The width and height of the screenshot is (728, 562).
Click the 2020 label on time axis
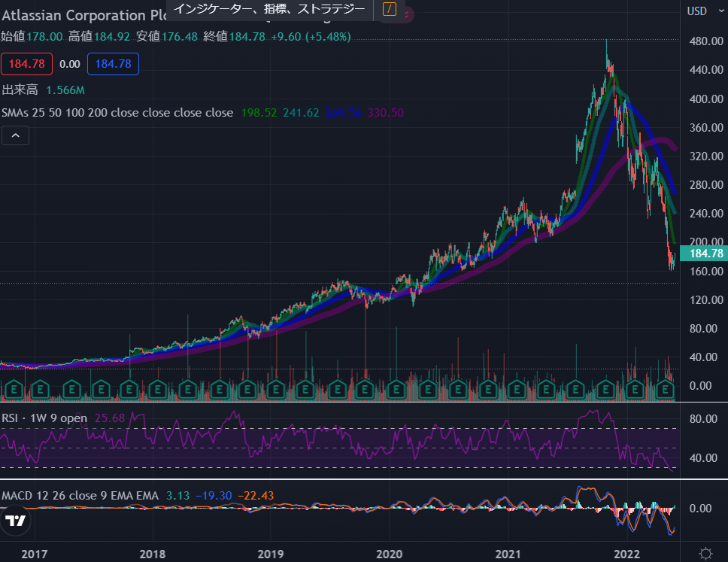[x=389, y=554]
